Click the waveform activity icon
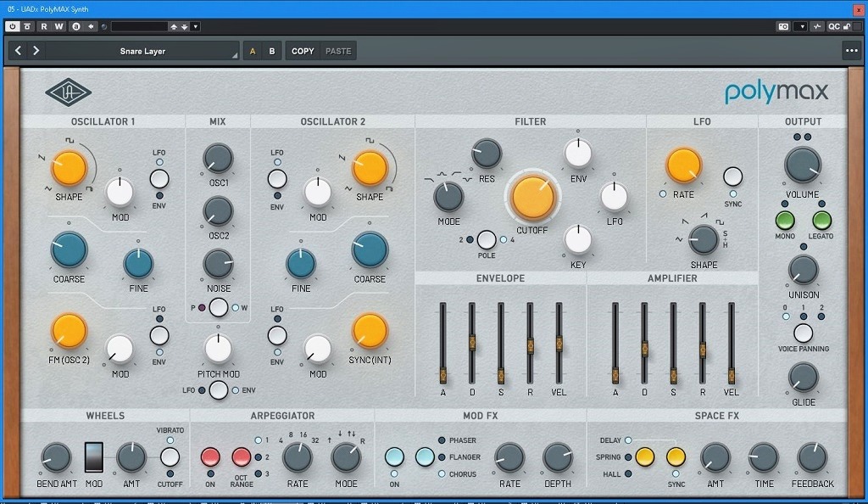Image resolution: width=868 pixels, height=504 pixels. pos(817,26)
